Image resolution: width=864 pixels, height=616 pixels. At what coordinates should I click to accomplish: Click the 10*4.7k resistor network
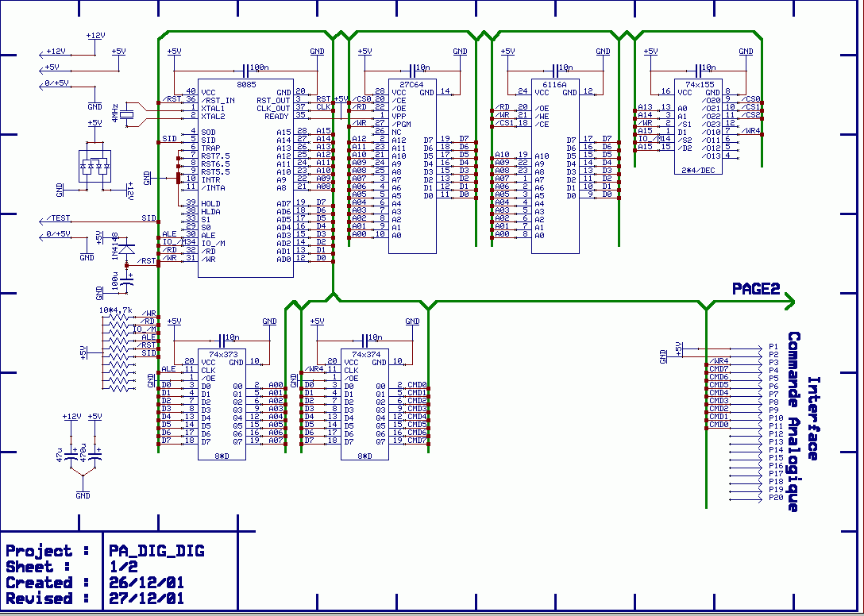point(118,349)
